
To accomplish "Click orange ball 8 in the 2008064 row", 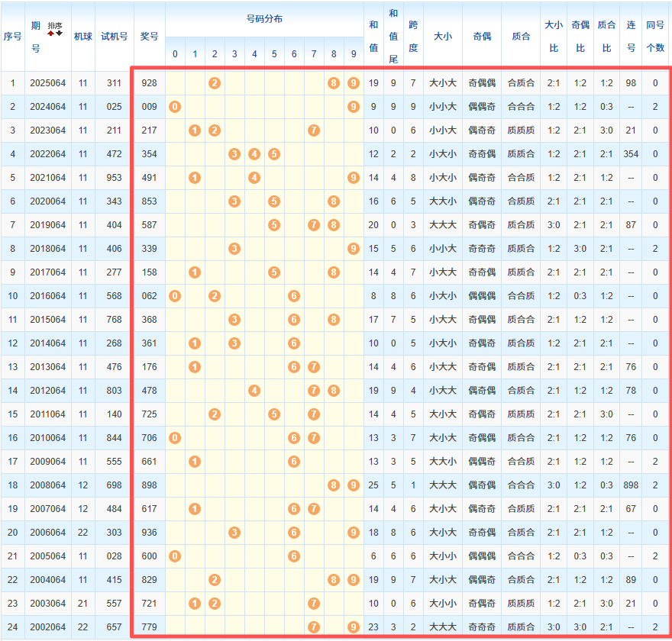I will [x=334, y=485].
